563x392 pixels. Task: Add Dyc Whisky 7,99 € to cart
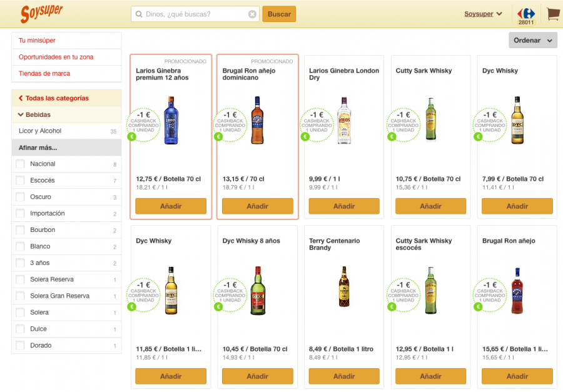517,206
